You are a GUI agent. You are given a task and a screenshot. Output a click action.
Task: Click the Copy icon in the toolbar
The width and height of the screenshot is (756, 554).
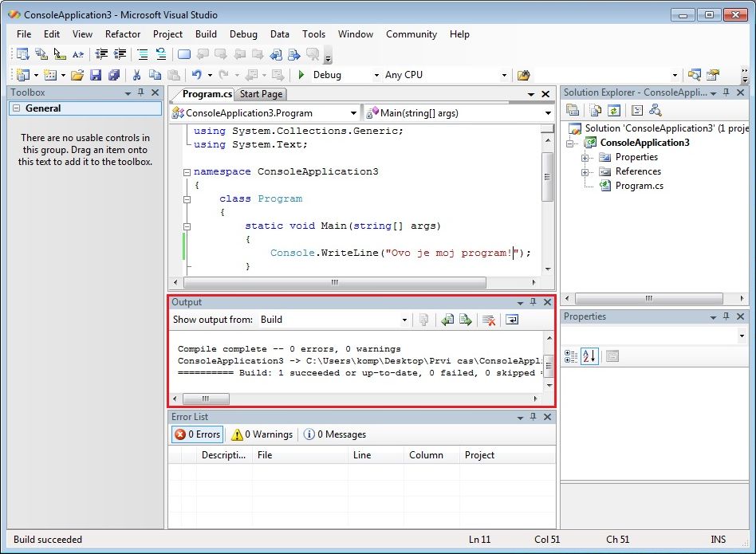(x=155, y=75)
